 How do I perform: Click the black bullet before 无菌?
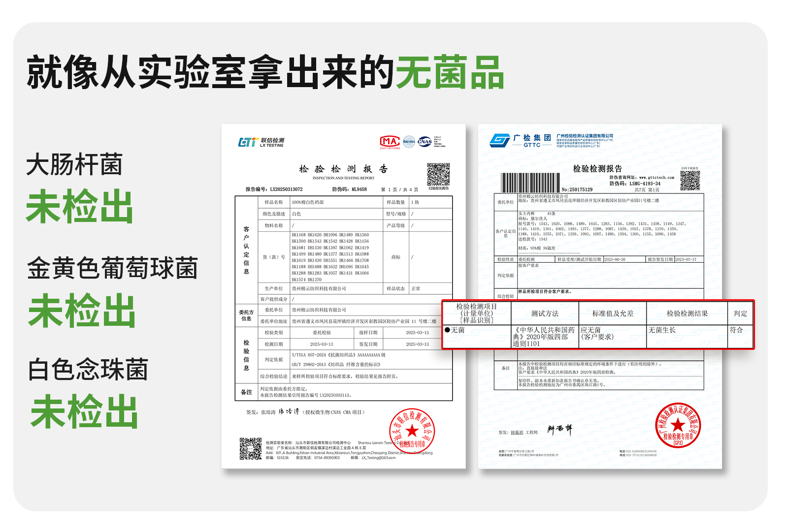447,330
